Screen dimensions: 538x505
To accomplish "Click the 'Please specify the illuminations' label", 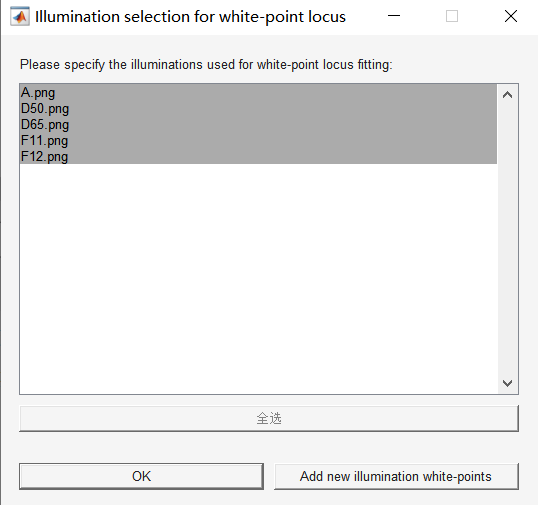I will (206, 64).
